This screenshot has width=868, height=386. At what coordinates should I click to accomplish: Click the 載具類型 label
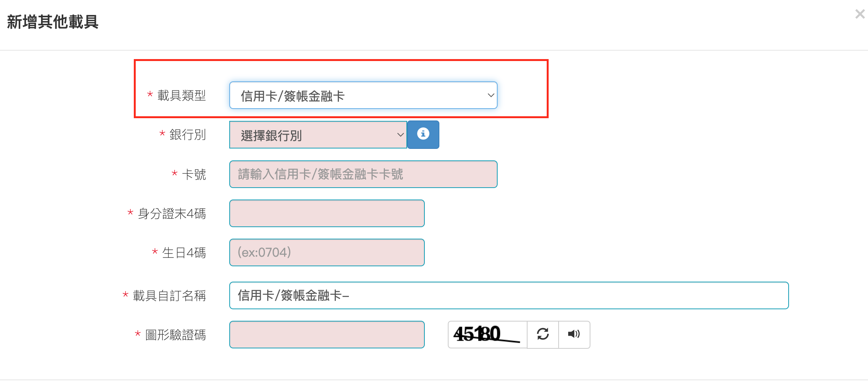point(182,96)
